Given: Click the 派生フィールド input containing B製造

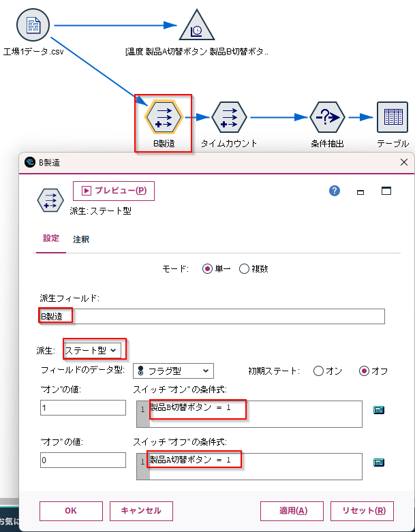Looking at the screenshot, I should (212, 316).
